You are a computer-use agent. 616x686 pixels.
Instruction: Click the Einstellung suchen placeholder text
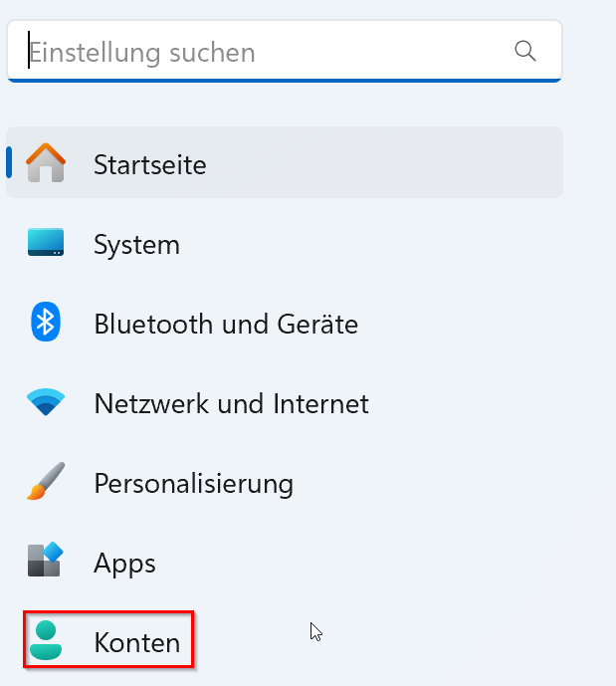(x=142, y=53)
